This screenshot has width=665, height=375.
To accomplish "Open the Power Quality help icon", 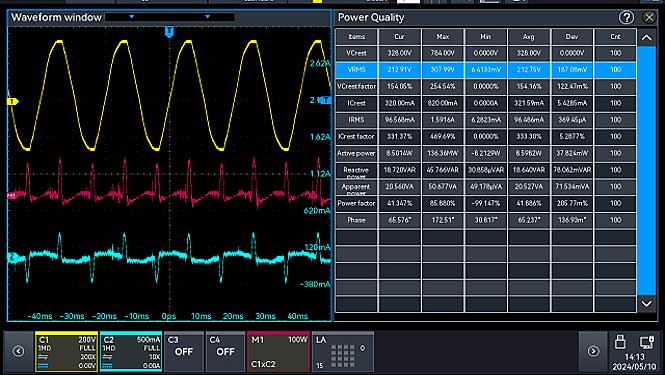I will (626, 17).
